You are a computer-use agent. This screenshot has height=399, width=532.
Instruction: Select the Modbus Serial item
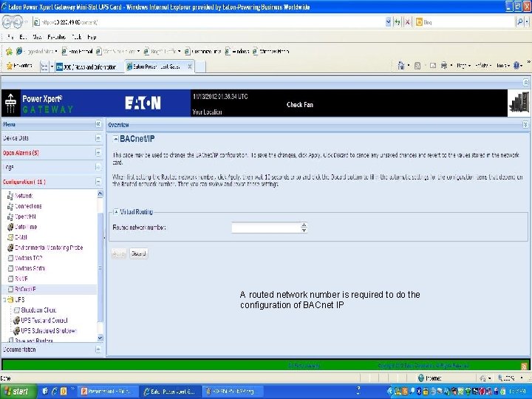click(30, 268)
